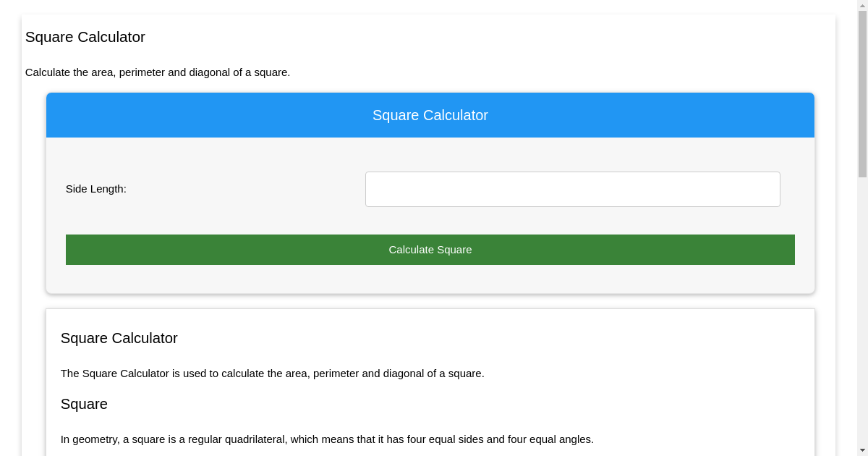This screenshot has width=868, height=456.
Task: Activate the Calculate Square action
Action: [x=430, y=249]
